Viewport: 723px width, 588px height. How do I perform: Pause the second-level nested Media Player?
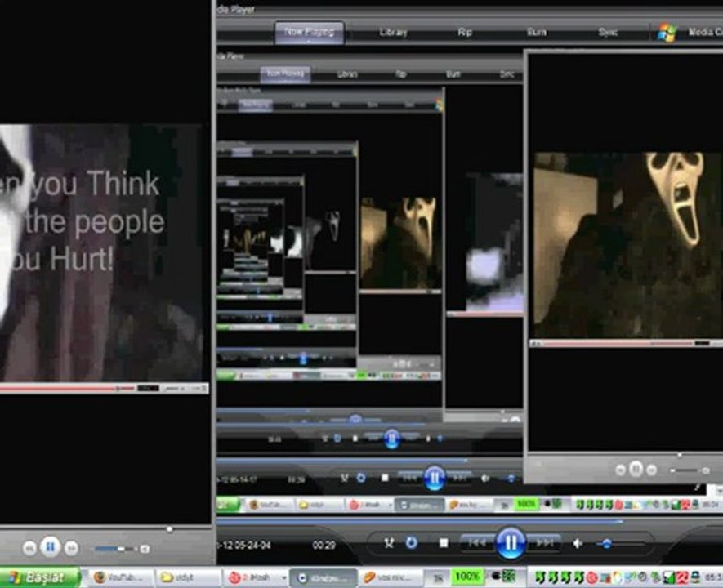point(435,478)
